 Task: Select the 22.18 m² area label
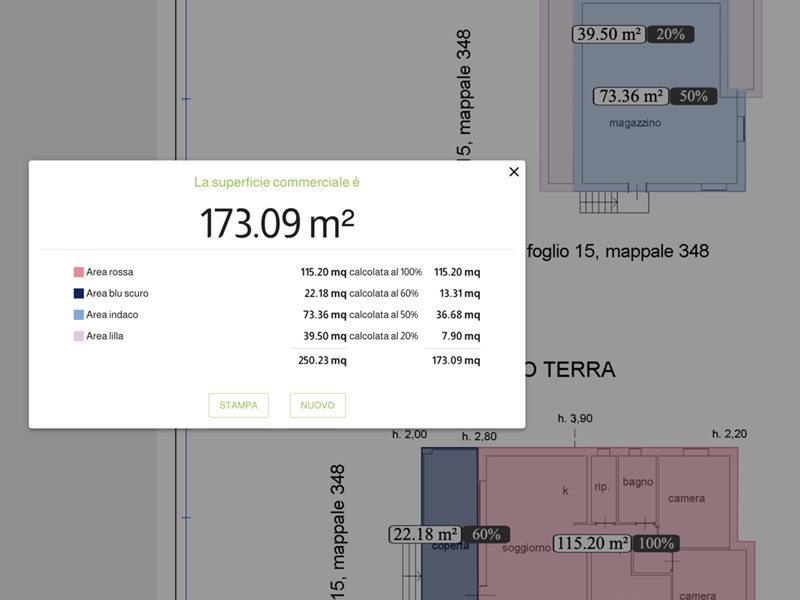pyautogui.click(x=425, y=535)
